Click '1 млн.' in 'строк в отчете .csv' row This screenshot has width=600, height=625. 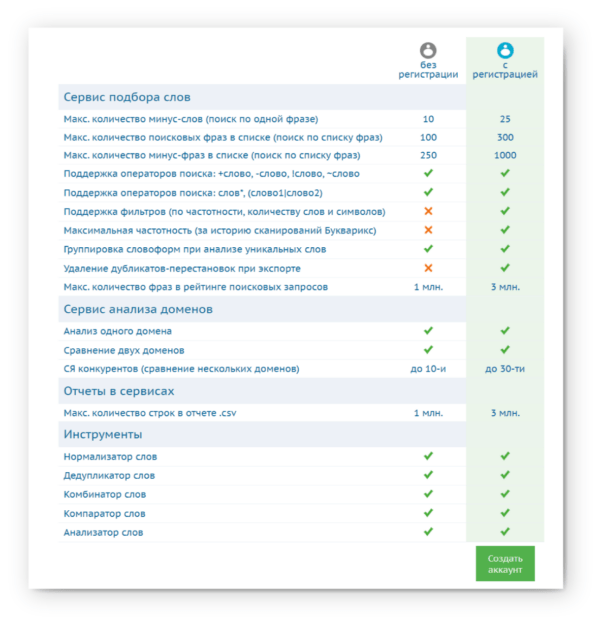click(x=428, y=413)
